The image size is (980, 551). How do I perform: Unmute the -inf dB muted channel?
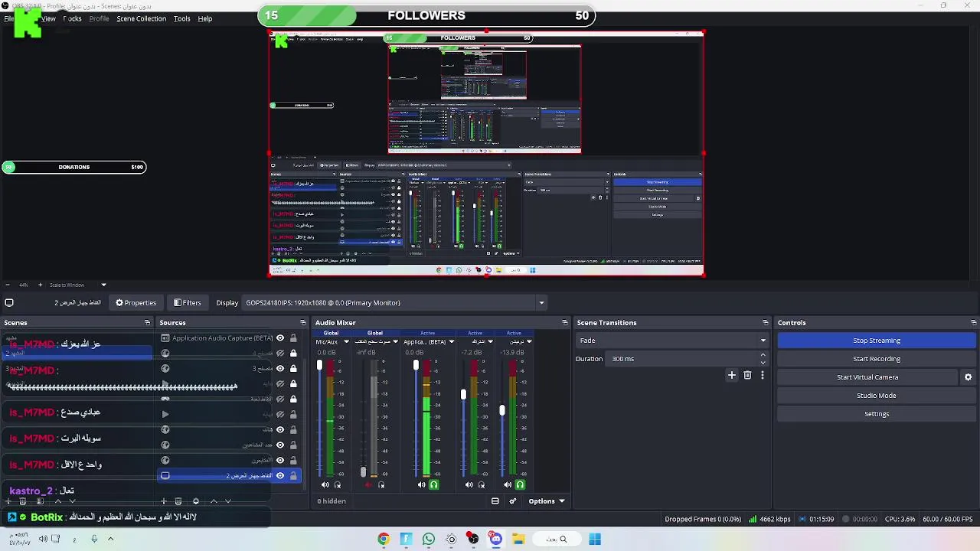tap(369, 484)
